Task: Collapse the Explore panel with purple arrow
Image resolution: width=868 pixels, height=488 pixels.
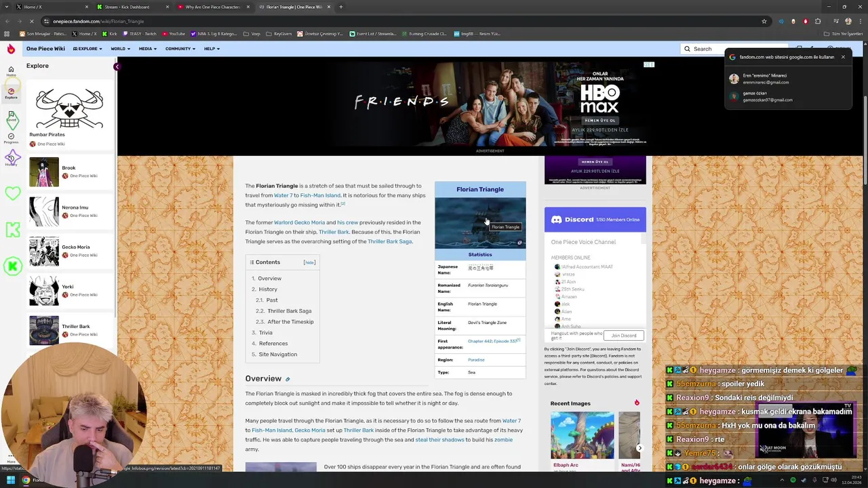Action: coord(117,66)
